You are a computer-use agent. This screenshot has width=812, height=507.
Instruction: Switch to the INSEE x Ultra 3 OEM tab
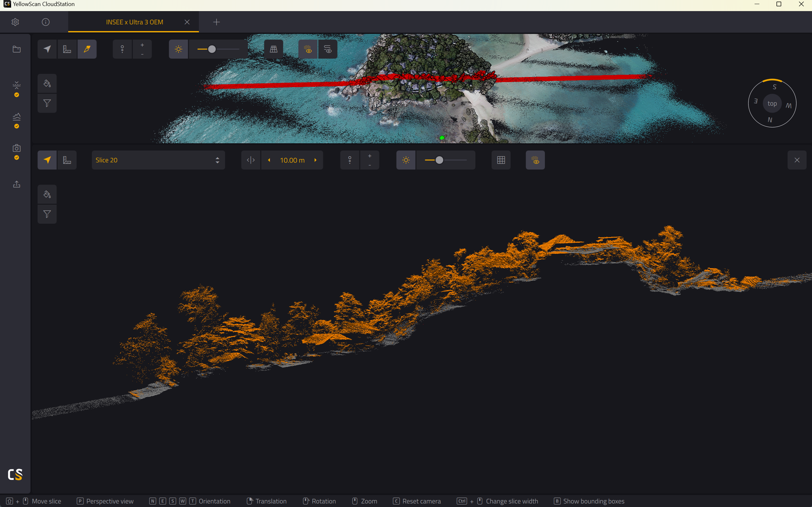134,22
